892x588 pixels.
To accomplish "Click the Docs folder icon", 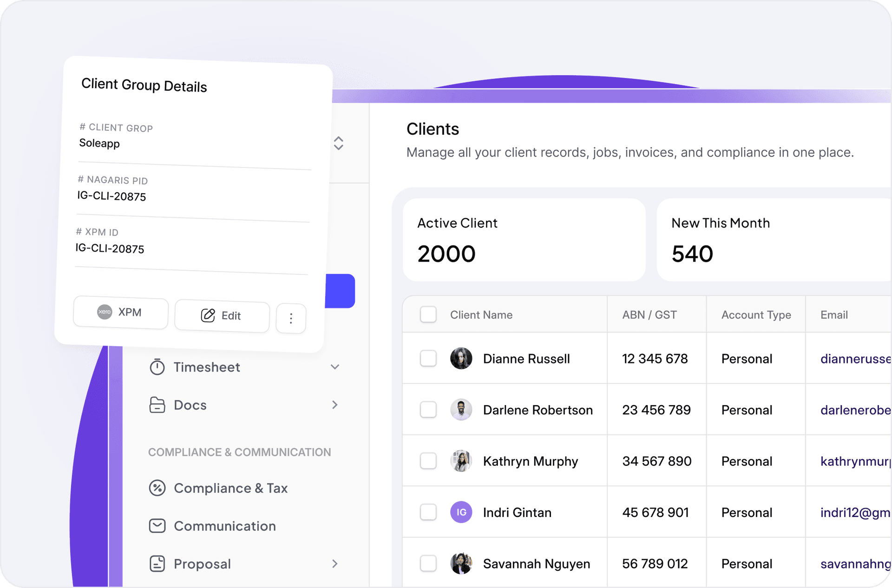I will click(157, 405).
